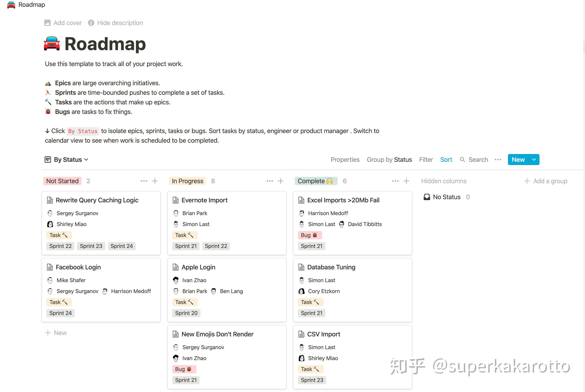This screenshot has height=392, width=585.
Task: Open database options ellipsis next to Search
Action: point(498,160)
